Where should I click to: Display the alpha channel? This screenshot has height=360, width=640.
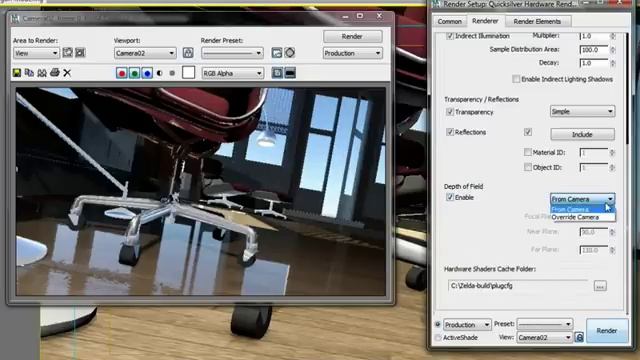pos(160,73)
